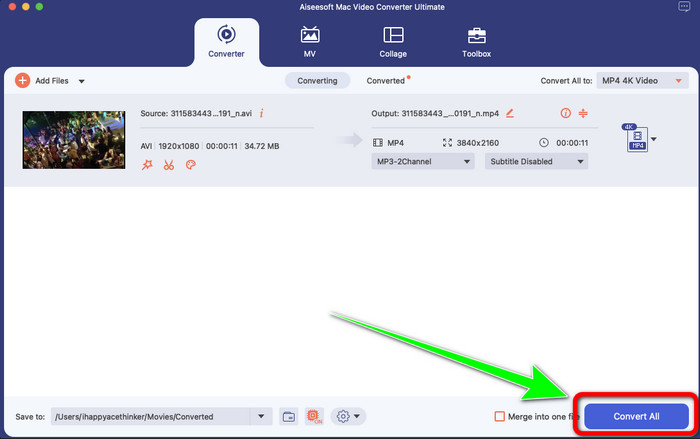Click the resolution expand arrows icon
700x439 pixels.
coord(447,143)
